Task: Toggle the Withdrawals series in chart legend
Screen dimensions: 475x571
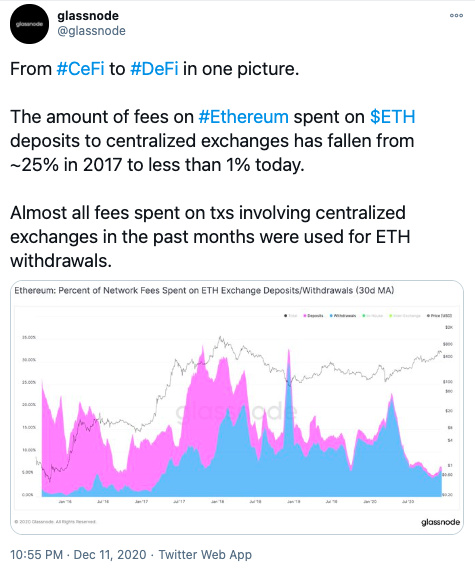Action: click(x=343, y=316)
